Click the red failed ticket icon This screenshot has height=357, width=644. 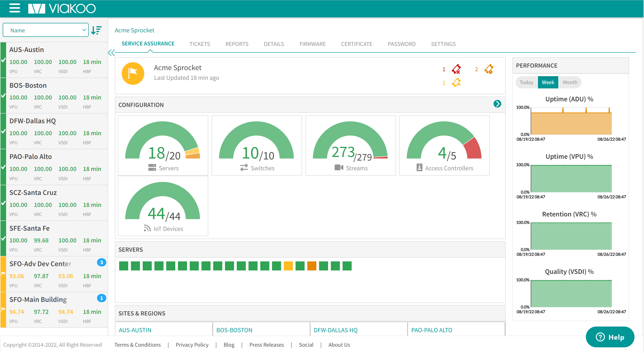(456, 69)
